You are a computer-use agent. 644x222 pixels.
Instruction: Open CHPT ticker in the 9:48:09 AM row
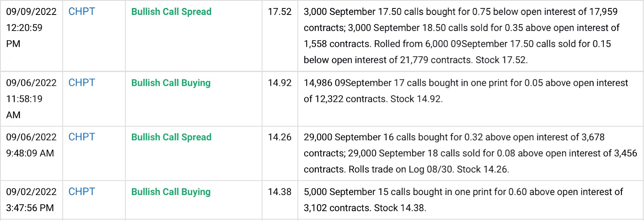point(82,137)
